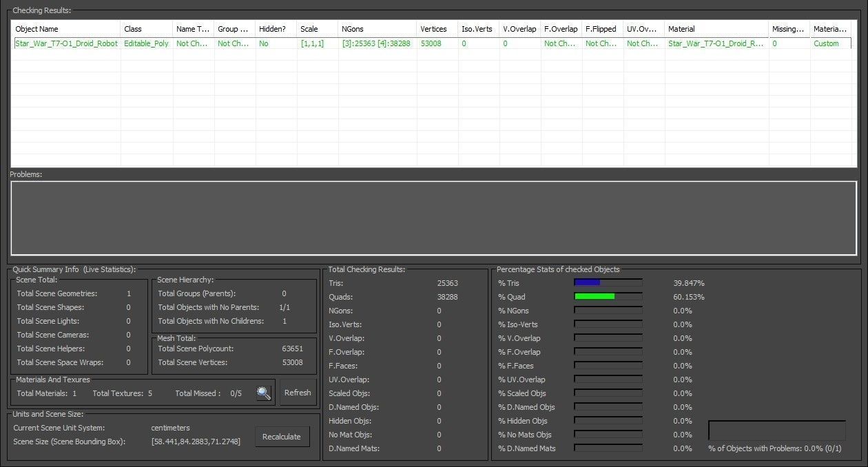The image size is (868, 467).
Task: Click the NGons column header
Action: click(x=378, y=29)
